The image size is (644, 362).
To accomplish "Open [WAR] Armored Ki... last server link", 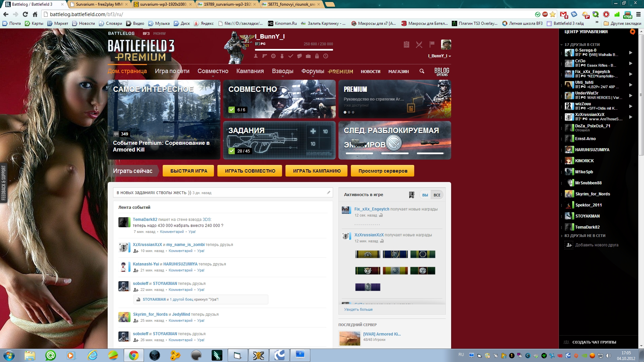I will click(382, 334).
